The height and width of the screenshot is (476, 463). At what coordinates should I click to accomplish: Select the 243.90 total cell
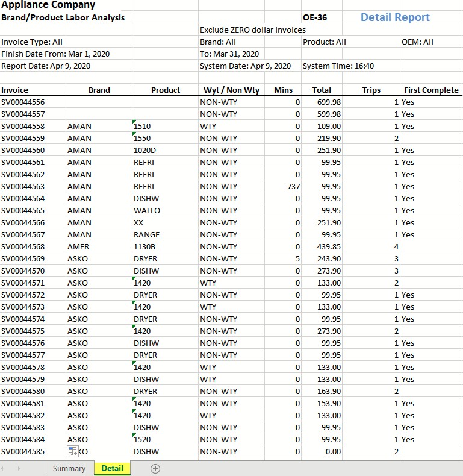click(322, 258)
